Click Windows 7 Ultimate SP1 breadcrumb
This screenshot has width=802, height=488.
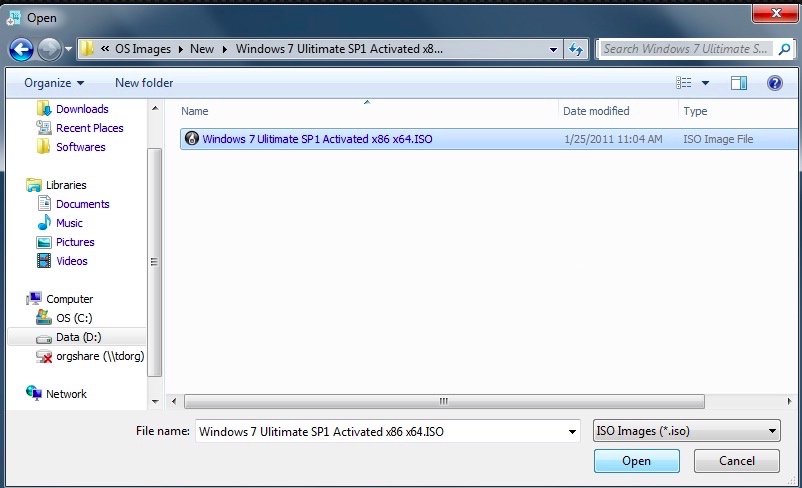tap(339, 49)
